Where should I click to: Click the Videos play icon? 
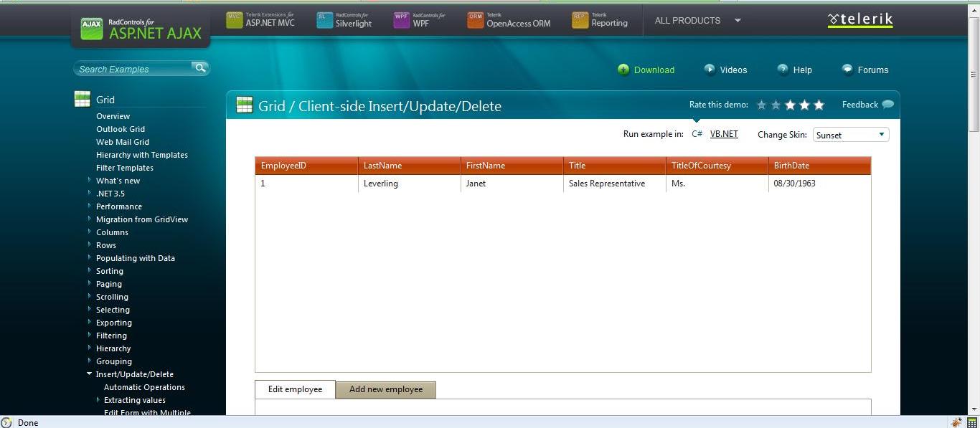pyautogui.click(x=710, y=69)
